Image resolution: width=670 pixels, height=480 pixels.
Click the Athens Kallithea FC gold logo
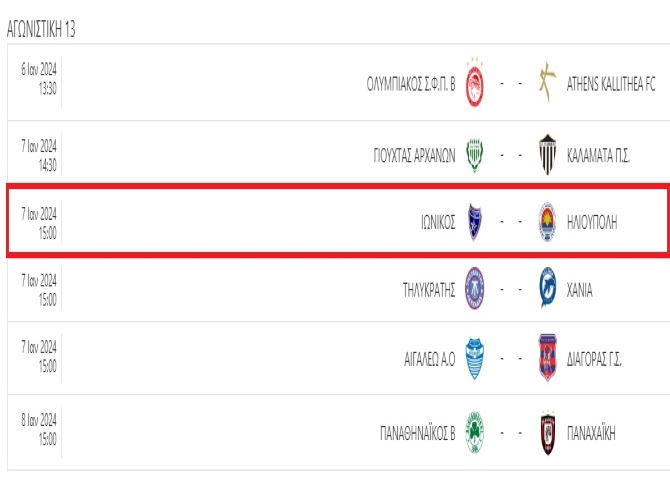tap(547, 82)
